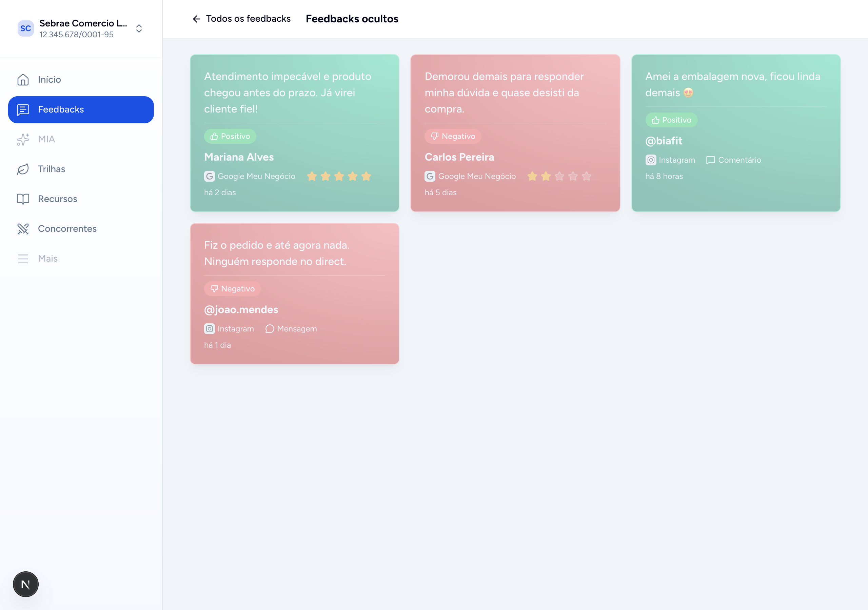The height and width of the screenshot is (610, 868).
Task: Click Instagram icon on @biafit card
Action: 651,160
